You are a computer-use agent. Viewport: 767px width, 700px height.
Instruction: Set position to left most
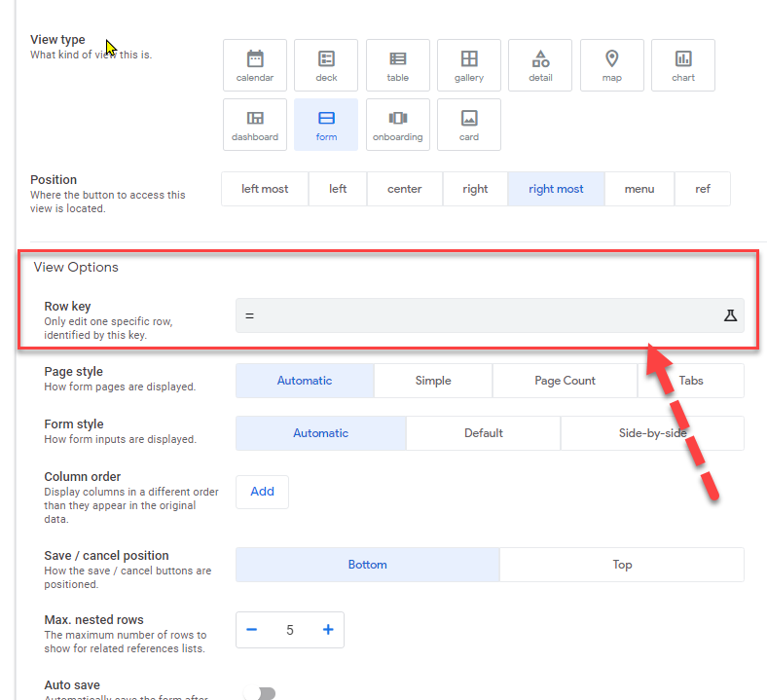[265, 189]
